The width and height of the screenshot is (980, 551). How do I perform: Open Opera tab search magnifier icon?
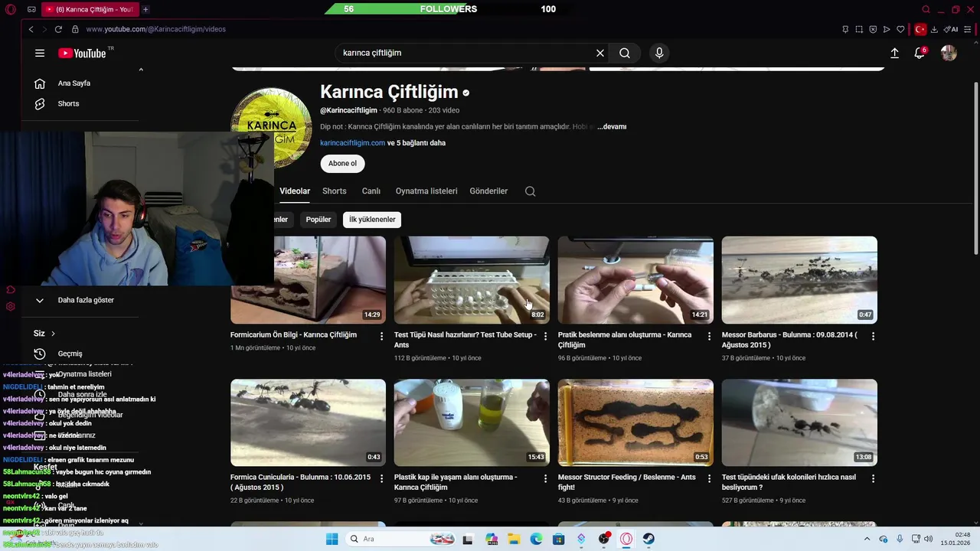(926, 9)
